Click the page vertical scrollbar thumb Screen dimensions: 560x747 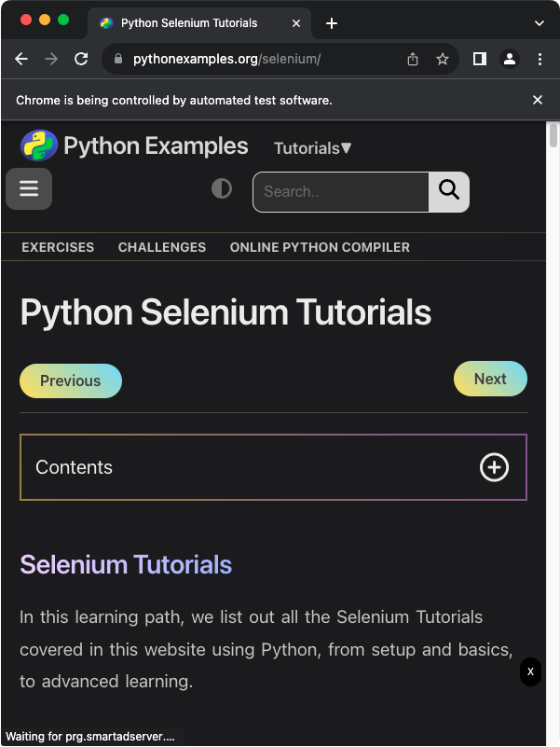coord(553,135)
